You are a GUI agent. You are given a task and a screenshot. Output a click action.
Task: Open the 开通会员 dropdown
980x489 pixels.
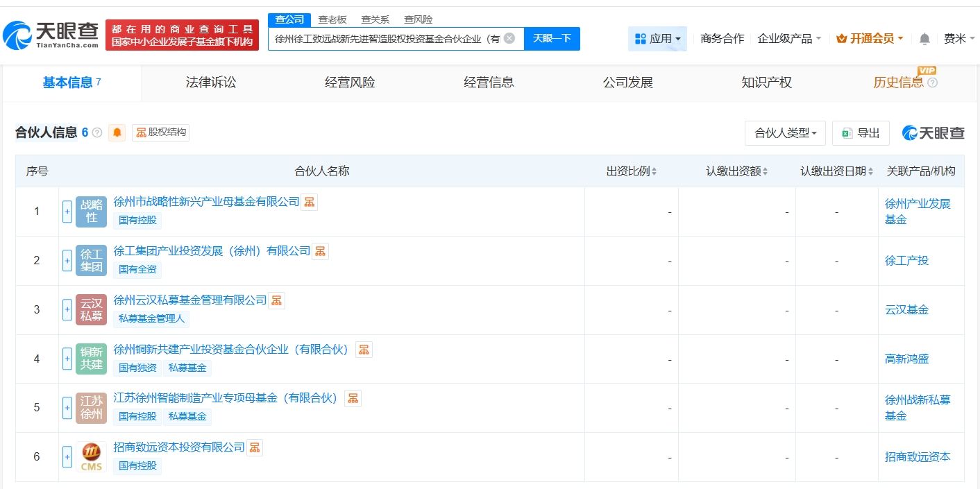(870, 39)
